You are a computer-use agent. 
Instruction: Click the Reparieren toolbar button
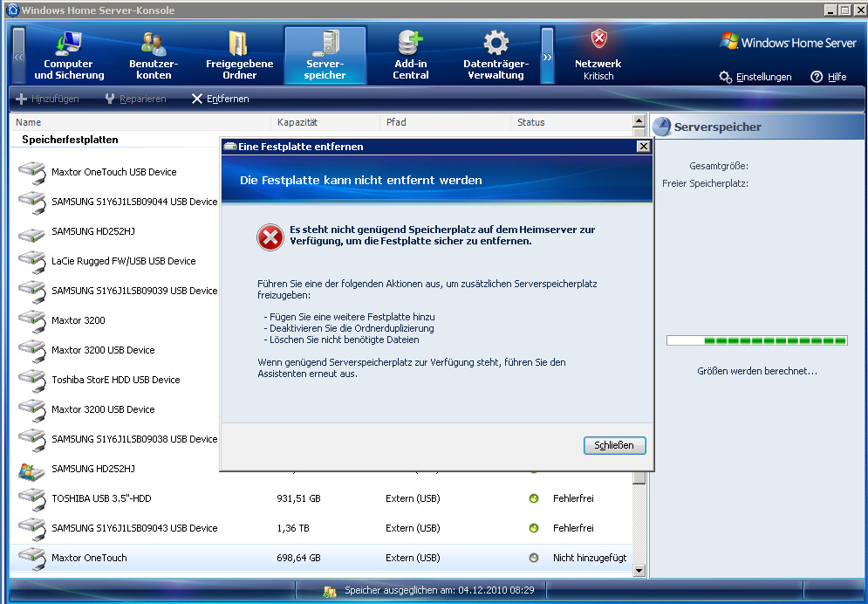pyautogui.click(x=135, y=100)
